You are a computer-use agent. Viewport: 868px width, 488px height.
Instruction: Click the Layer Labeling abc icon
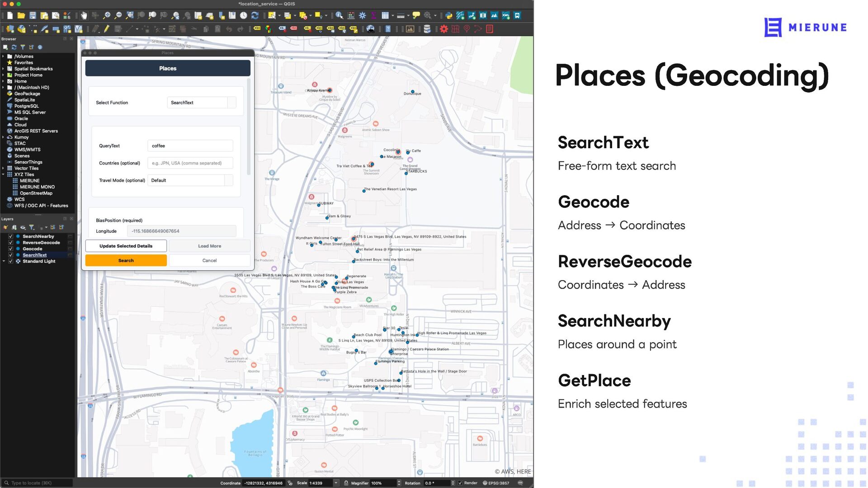coord(257,28)
